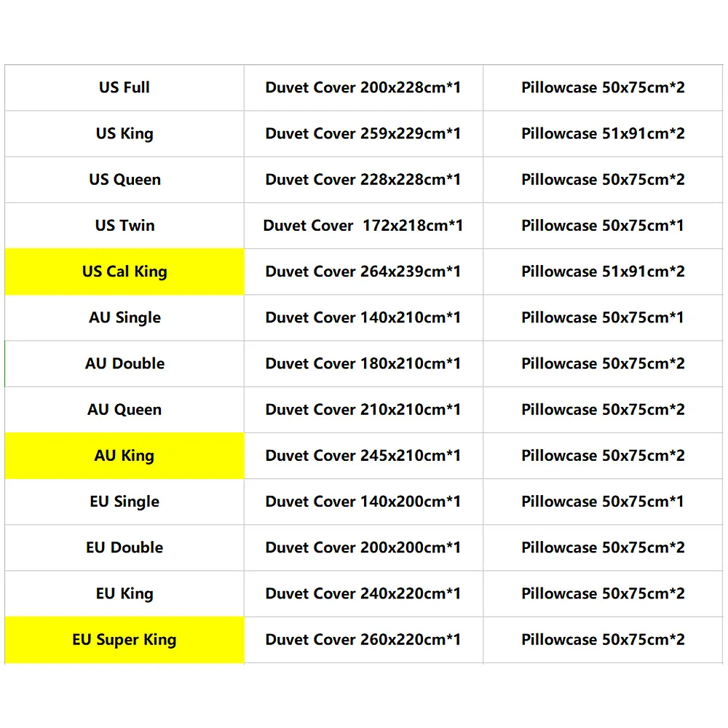Click Pillowcase cell in EU Super King row
Image resolution: width=728 pixels, height=728 pixels.
tap(603, 640)
